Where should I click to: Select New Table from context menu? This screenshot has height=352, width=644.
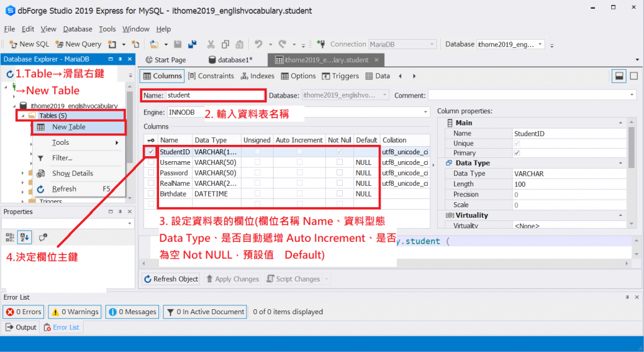[79, 127]
